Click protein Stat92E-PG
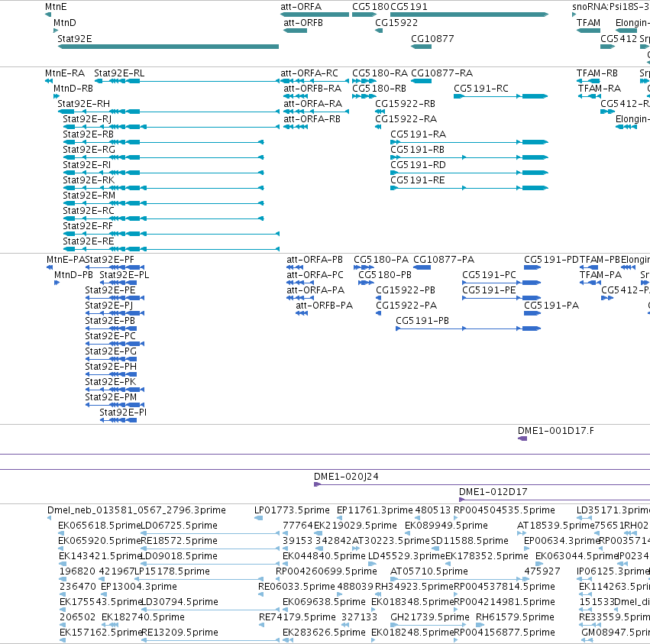 tap(111, 359)
